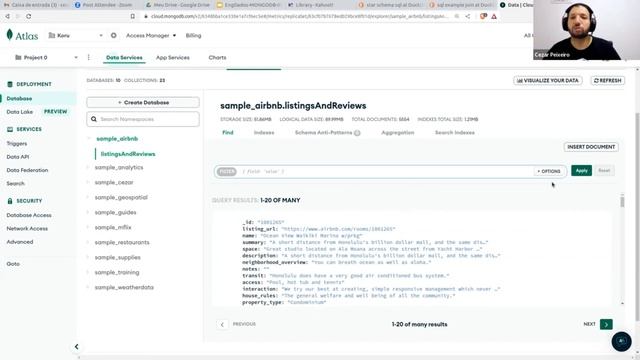Expand the sample_mflix database
The width and height of the screenshot is (640, 360).
tap(88, 227)
